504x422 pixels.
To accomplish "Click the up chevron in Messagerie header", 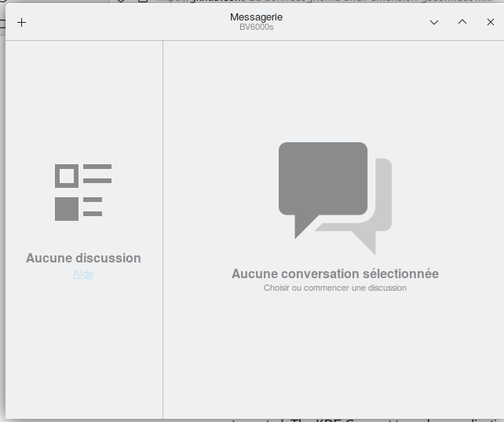I will pos(462,22).
